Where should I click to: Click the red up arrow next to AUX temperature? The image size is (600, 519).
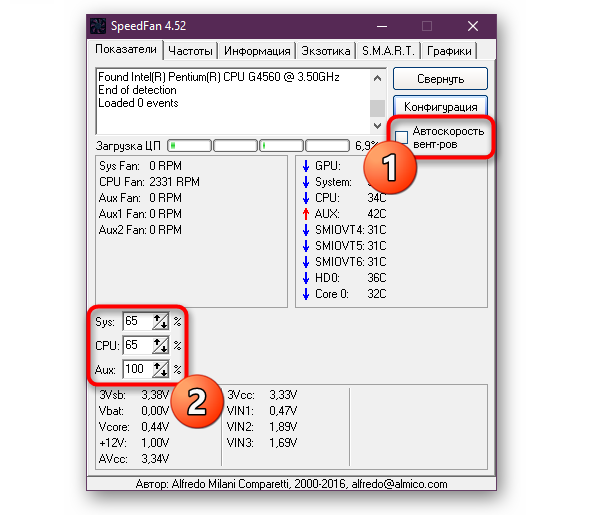306,214
